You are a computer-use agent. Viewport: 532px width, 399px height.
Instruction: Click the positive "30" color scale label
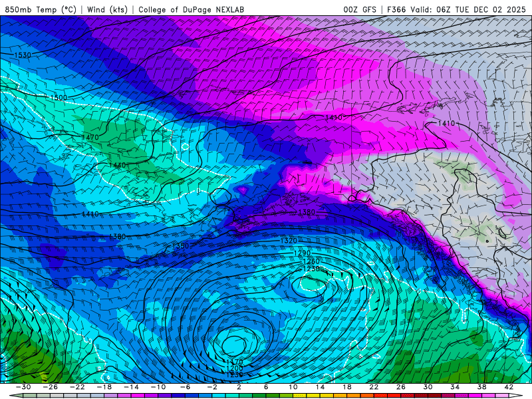tap(428, 387)
